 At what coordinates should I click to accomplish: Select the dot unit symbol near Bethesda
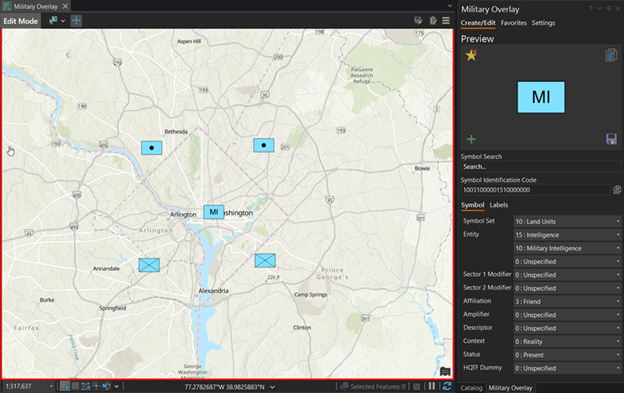[152, 148]
